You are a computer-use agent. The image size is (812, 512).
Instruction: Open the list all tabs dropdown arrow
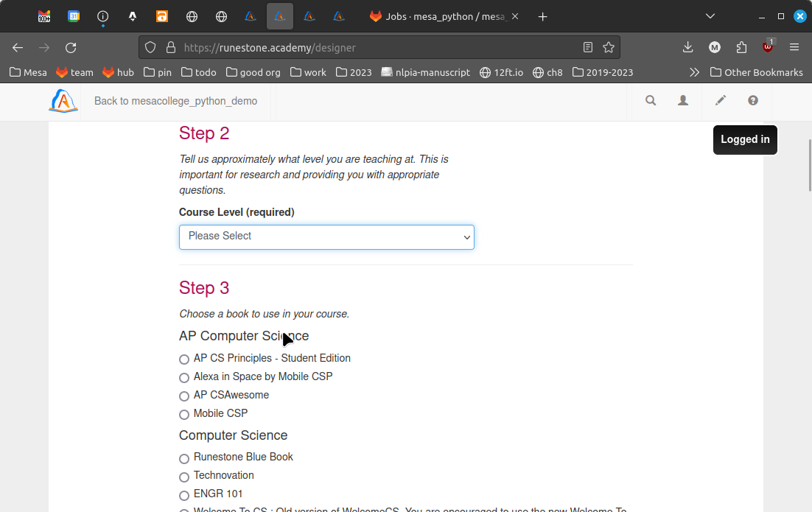[710, 16]
